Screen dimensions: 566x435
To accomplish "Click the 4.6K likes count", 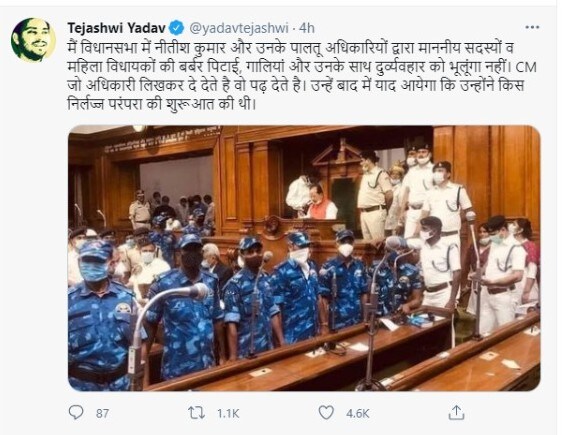I will point(358,413).
